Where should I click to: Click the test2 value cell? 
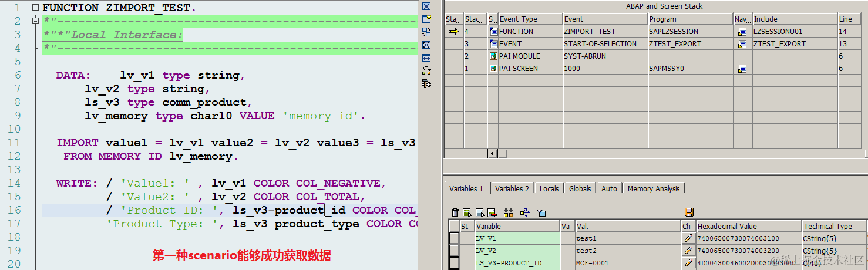pos(628,251)
